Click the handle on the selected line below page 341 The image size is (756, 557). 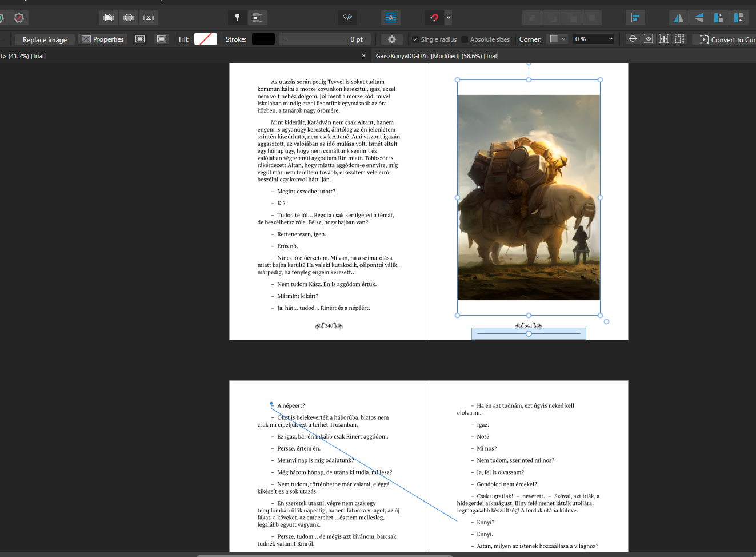pyautogui.click(x=529, y=333)
